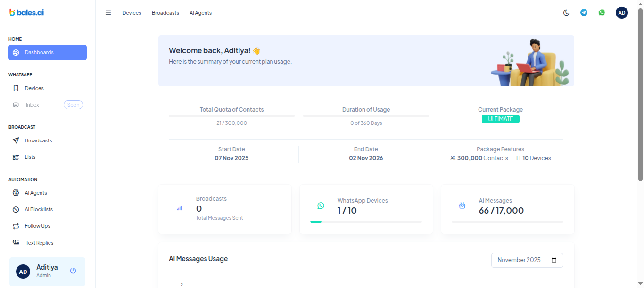Click the page vertical scrollbar

[640, 94]
